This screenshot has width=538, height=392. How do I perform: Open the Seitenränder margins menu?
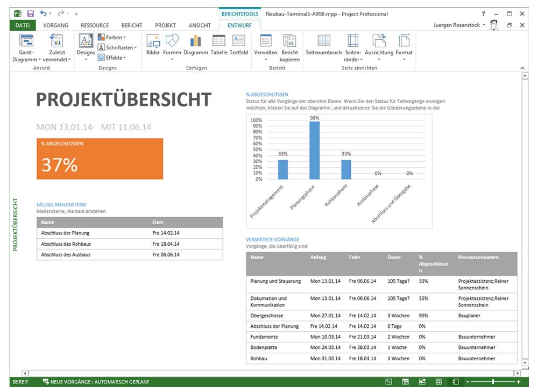point(353,48)
